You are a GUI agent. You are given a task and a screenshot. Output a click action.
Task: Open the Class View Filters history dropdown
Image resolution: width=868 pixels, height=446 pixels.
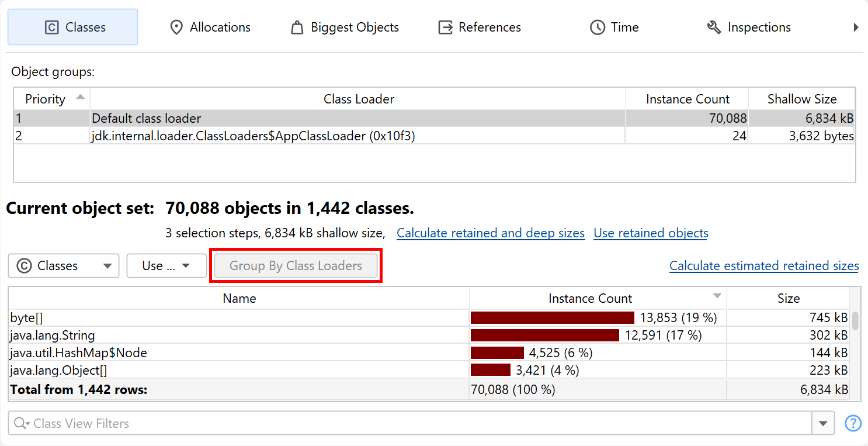tap(824, 424)
